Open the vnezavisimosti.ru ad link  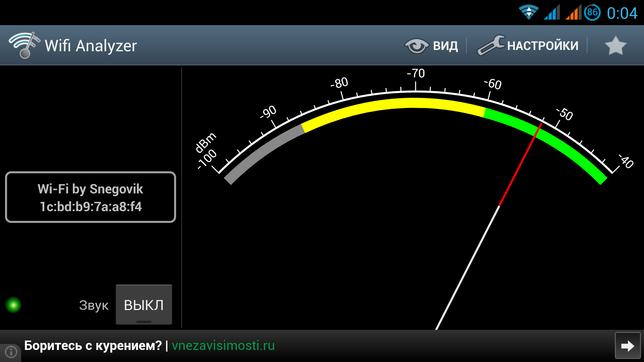pos(223,346)
